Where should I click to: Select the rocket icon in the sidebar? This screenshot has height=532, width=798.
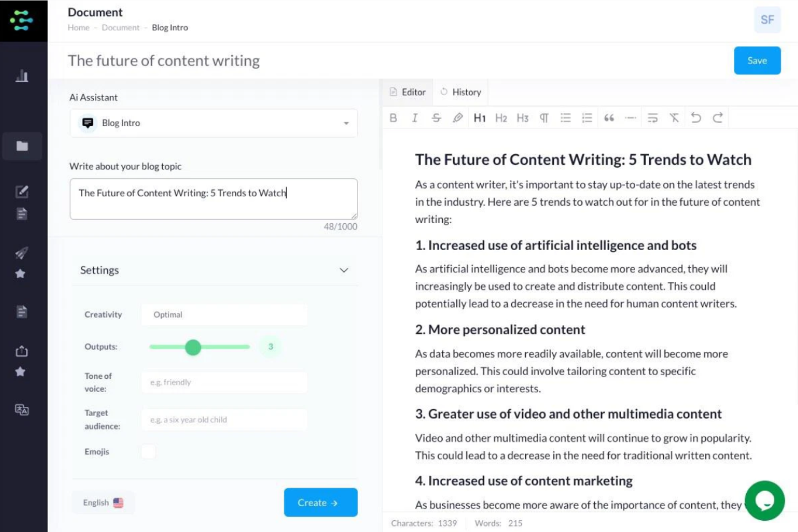click(22, 253)
